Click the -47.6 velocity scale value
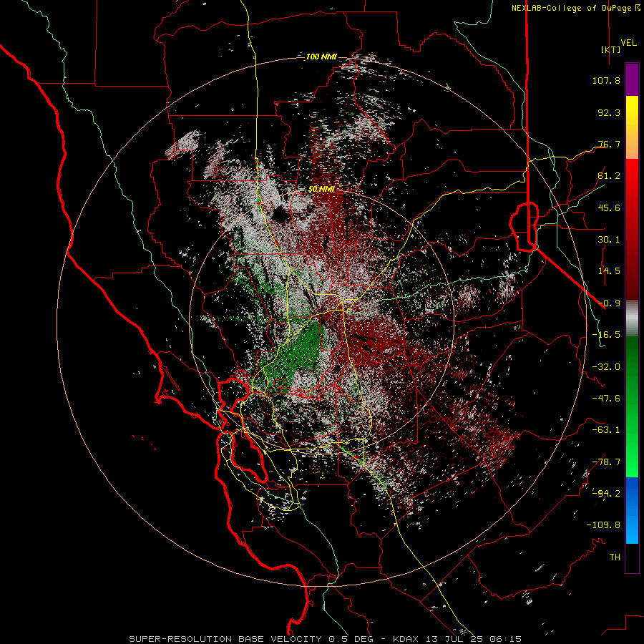 [606, 399]
